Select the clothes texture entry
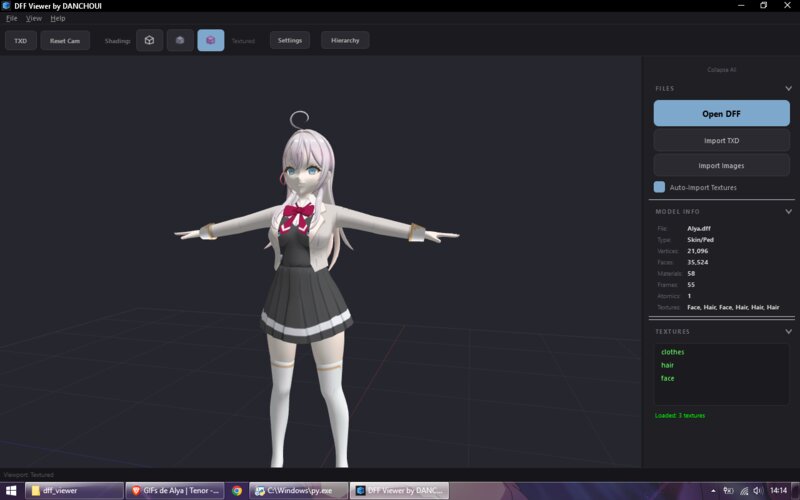The width and height of the screenshot is (800, 500). 672,352
